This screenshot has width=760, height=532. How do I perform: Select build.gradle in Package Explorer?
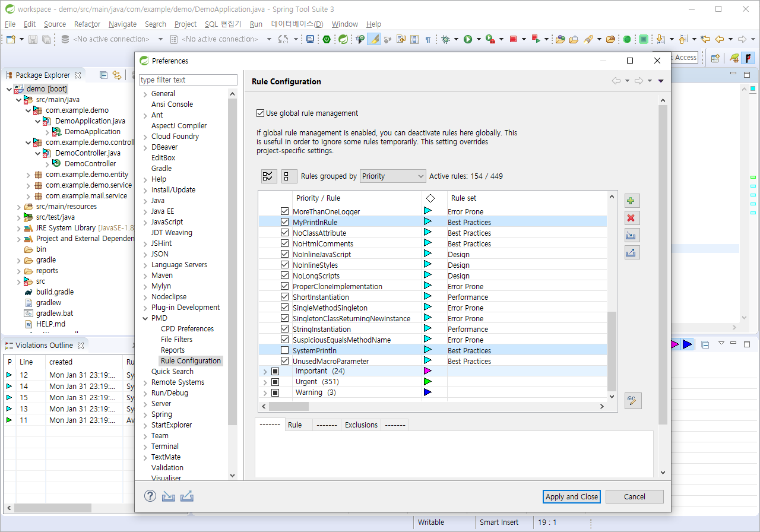tap(55, 292)
